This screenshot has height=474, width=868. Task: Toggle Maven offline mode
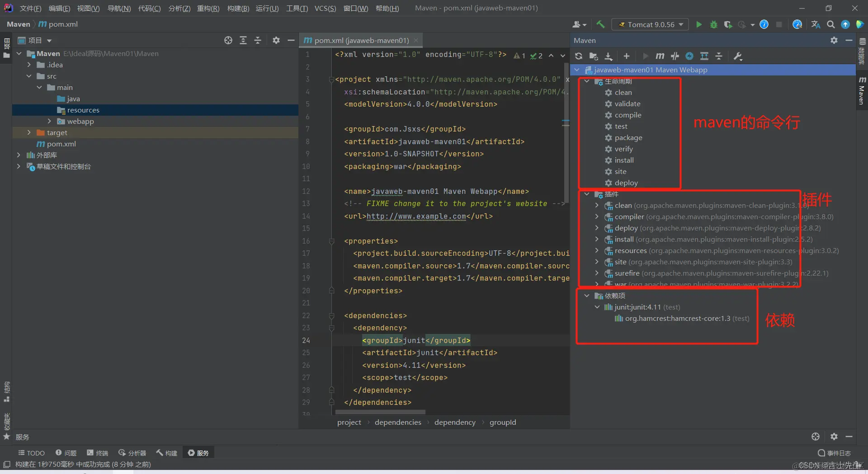[x=675, y=56]
